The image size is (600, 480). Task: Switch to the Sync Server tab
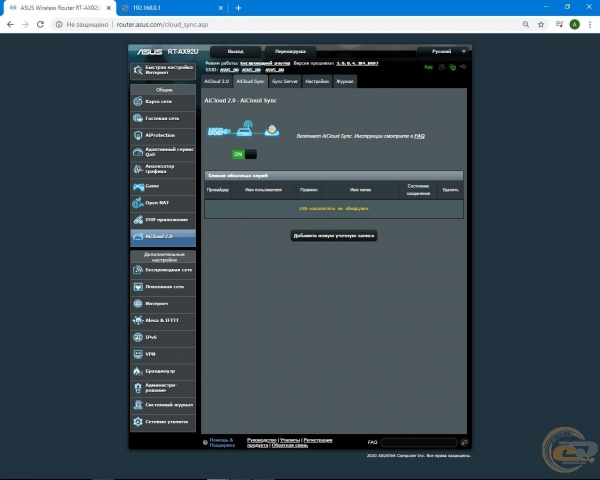point(285,82)
